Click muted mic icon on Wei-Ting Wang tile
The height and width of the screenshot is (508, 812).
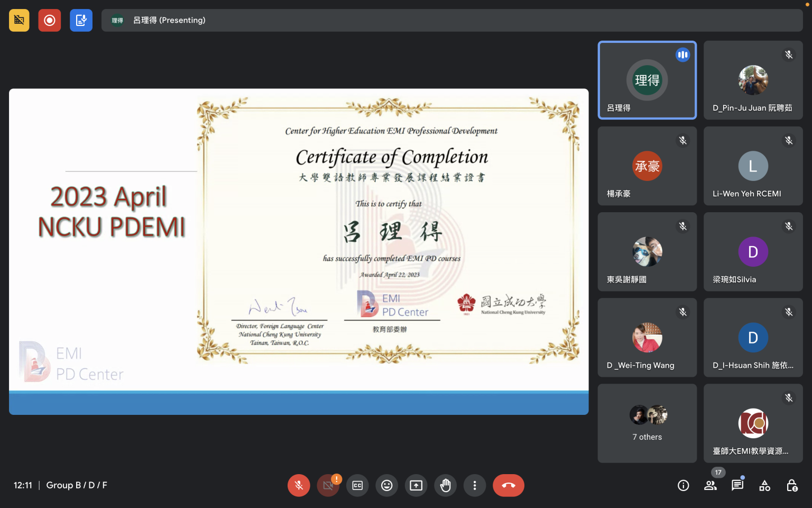tap(682, 312)
